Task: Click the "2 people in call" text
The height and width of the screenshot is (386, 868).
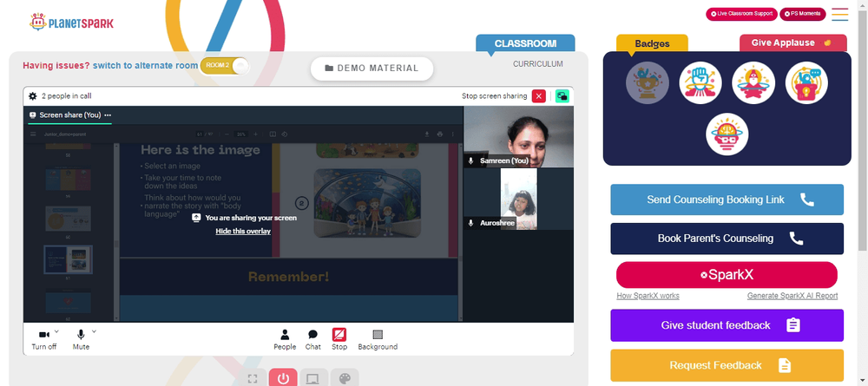Action: [67, 96]
